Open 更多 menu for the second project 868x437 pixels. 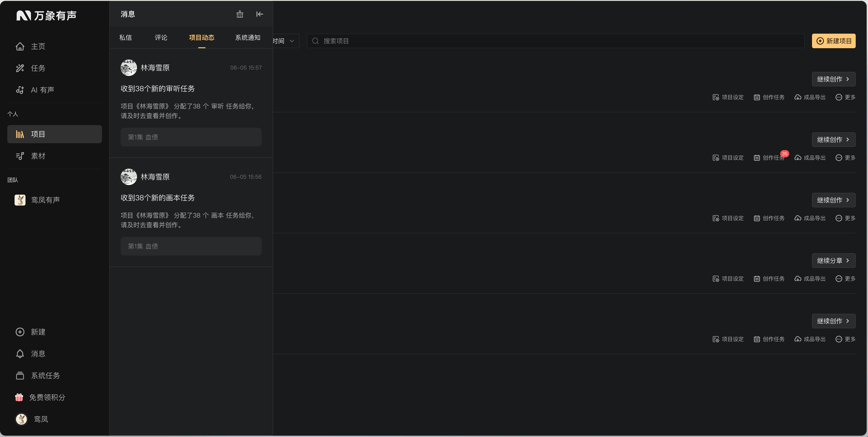click(x=845, y=158)
